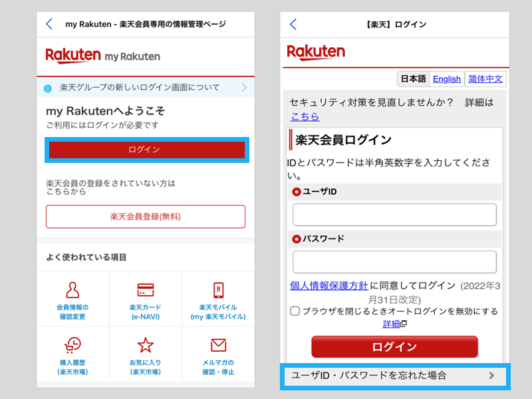Click the ユーザID input field
The image size is (532, 399).
point(394,215)
